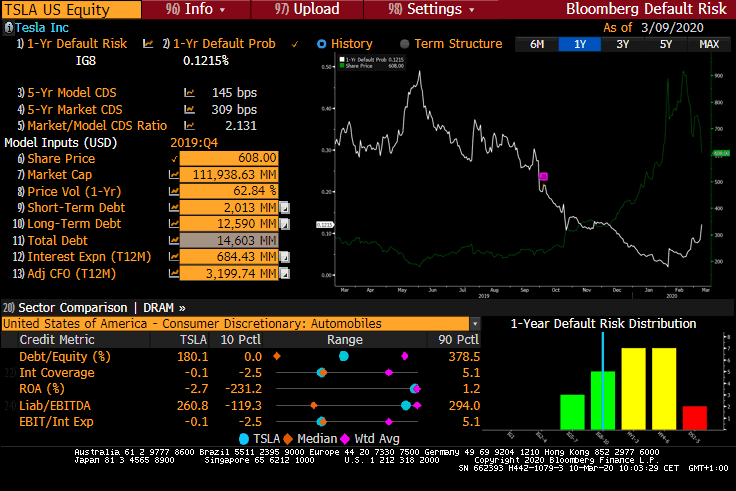The width and height of the screenshot is (736, 491).
Task: Click Share Price input field 608.00
Action: pos(229,158)
